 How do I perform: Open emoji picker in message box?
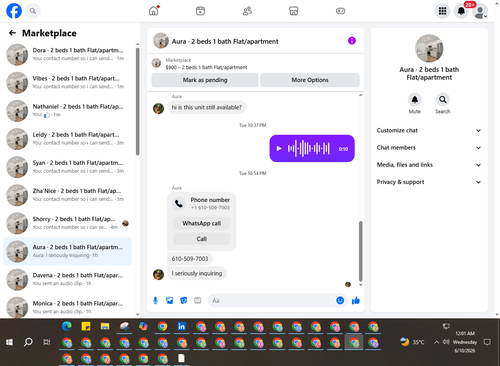click(340, 300)
